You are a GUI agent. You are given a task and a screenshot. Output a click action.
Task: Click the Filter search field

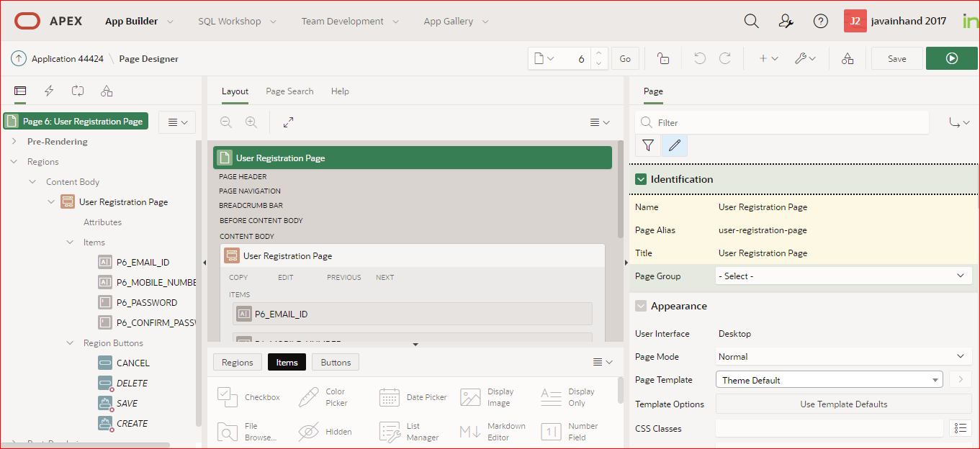pos(781,123)
